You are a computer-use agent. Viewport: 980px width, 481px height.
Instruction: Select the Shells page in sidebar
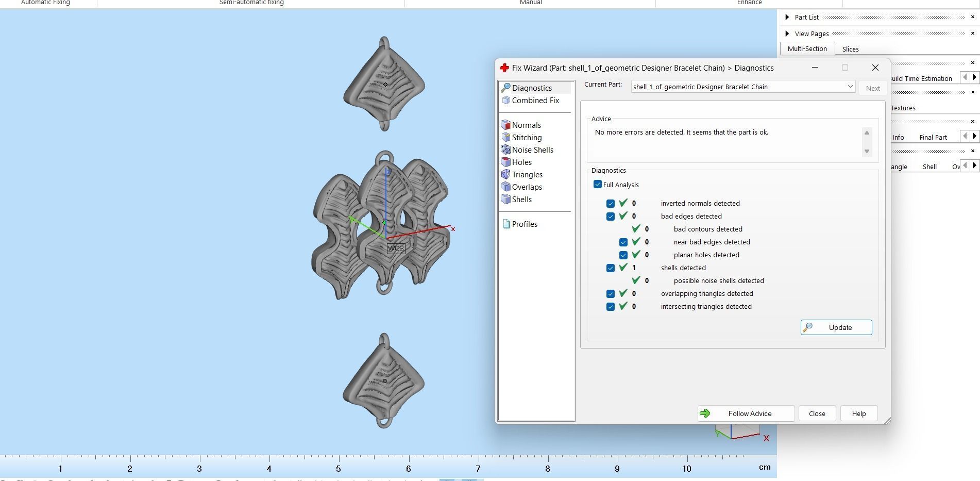click(x=521, y=200)
